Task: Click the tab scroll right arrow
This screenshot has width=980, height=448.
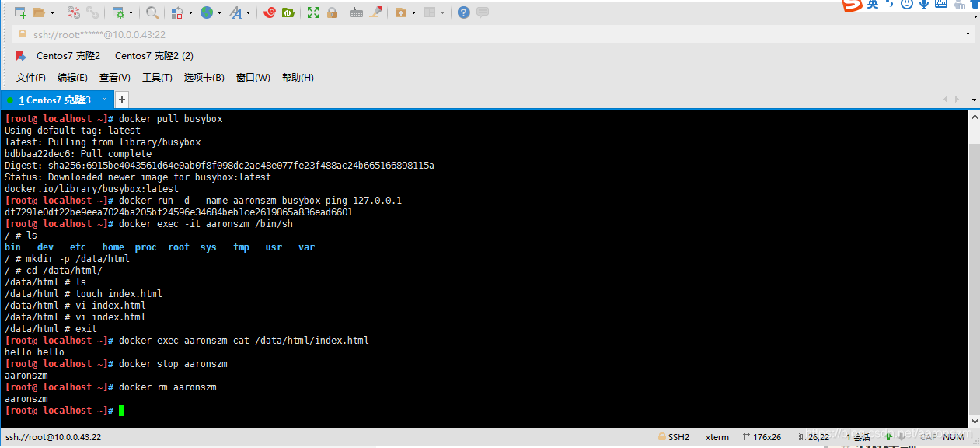Action: click(957, 100)
